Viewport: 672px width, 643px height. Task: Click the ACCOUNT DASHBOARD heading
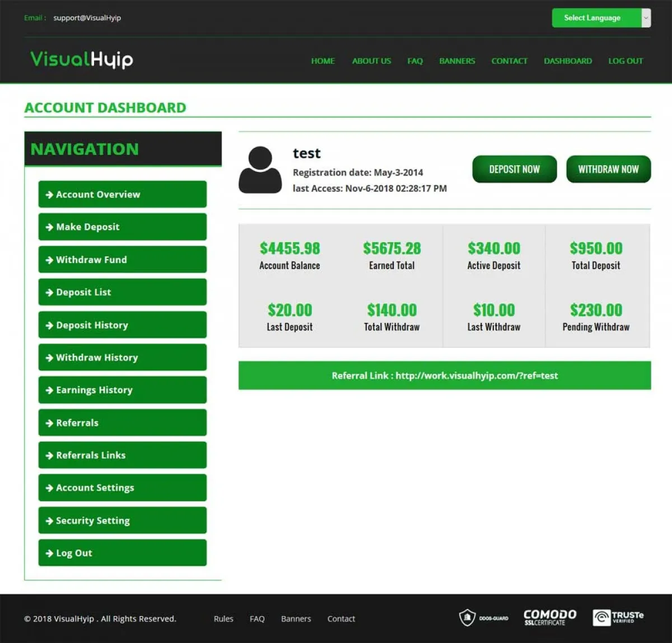coord(105,107)
